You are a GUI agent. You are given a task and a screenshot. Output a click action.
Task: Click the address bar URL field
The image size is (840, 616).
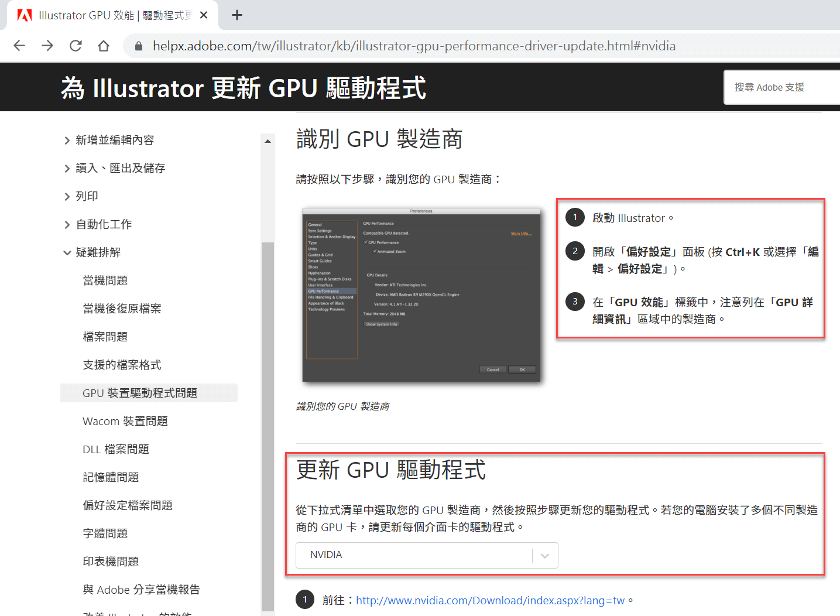(414, 46)
